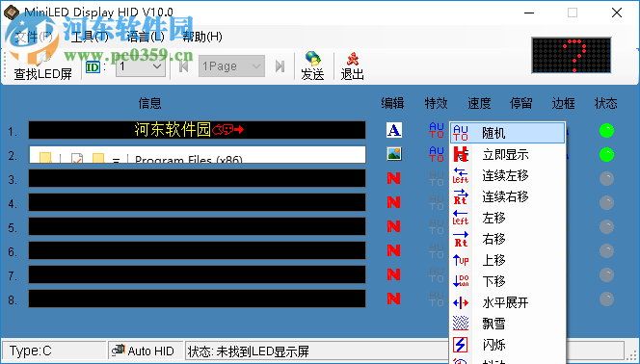Click the red N edit icon in row 4
Screen dimensions: 640x364
393,202
